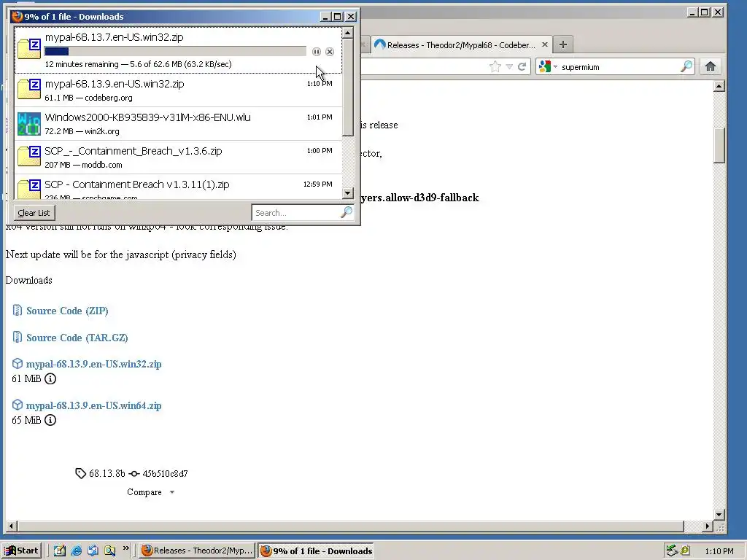The image size is (747, 560).
Task: Open the search engine dropdown
Action: (555, 66)
